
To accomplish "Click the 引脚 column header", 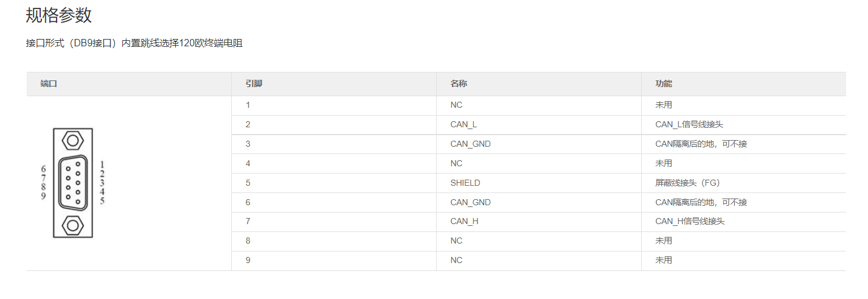I will pyautogui.click(x=254, y=84).
